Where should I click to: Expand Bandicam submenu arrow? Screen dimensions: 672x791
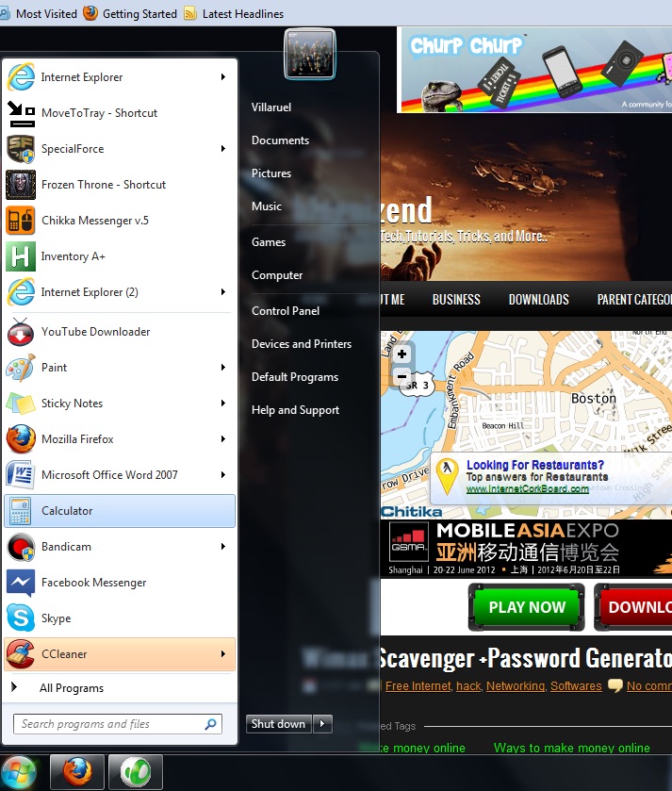pos(223,546)
